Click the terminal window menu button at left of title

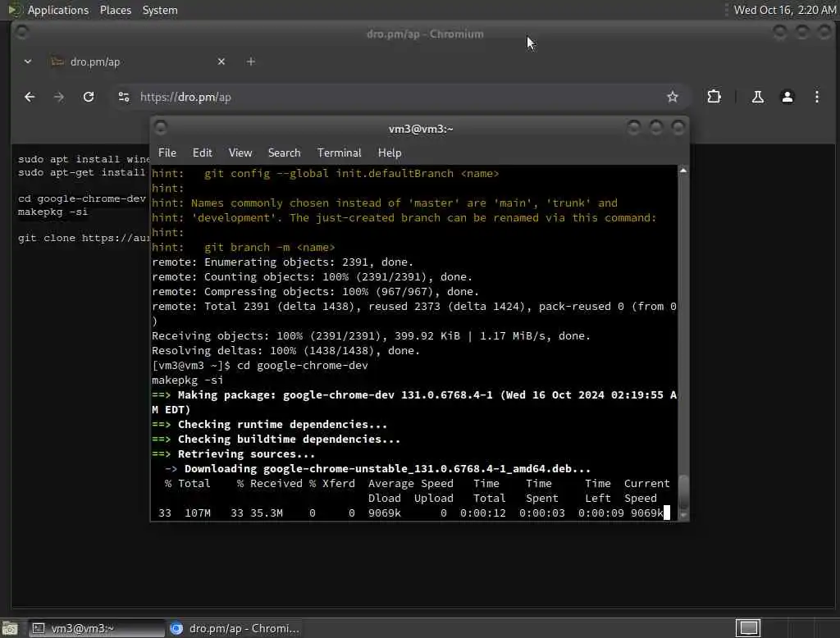point(160,127)
